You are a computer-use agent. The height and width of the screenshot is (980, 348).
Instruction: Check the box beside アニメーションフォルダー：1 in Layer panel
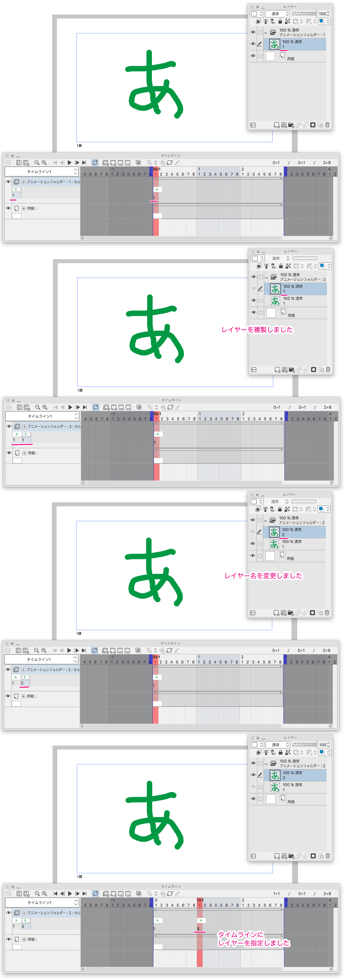coord(260,32)
